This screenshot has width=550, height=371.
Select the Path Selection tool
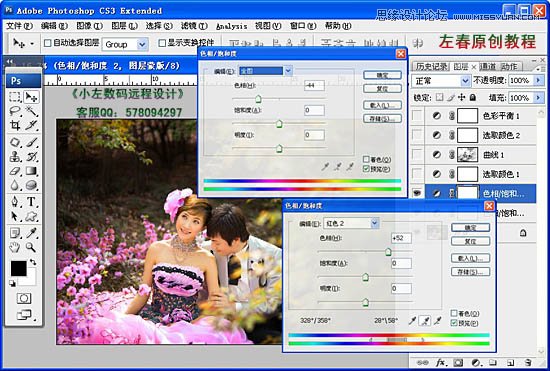click(15, 216)
